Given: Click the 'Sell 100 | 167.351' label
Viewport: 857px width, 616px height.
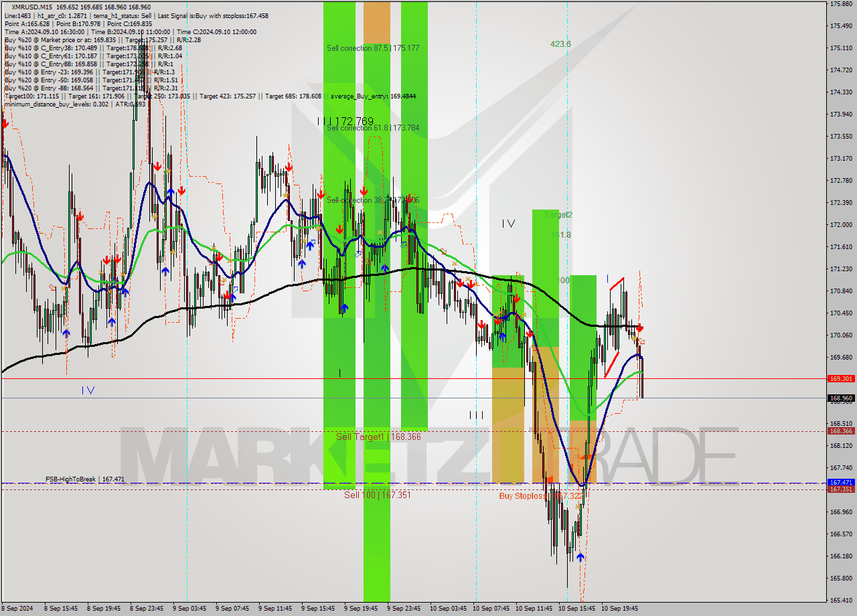Looking at the screenshot, I should 378,495.
